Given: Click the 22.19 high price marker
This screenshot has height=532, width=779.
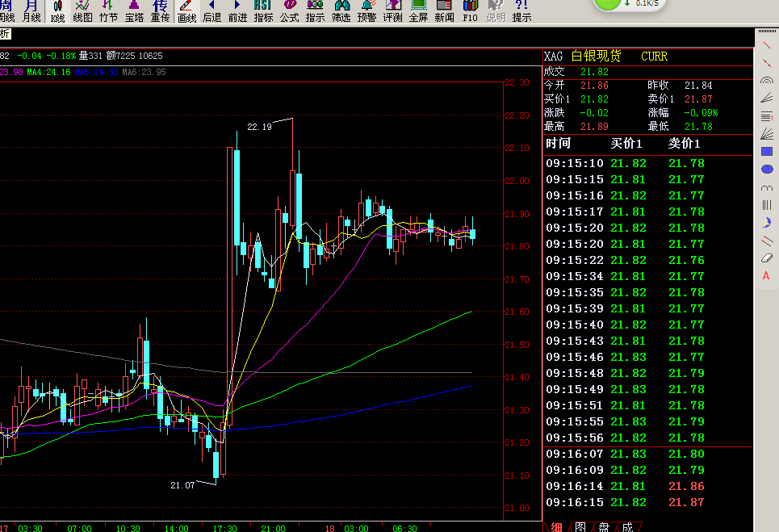Looking at the screenshot, I should 259,127.
